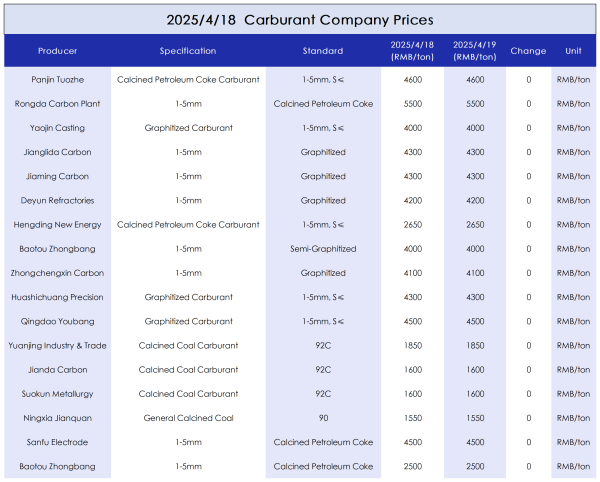Click the Change value '0' in Yaojin Casting row
The image size is (600, 482).
[528, 128]
